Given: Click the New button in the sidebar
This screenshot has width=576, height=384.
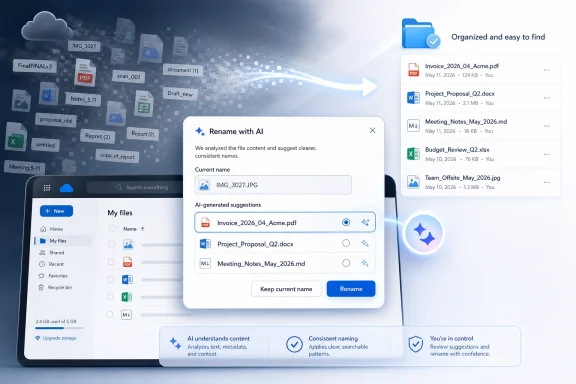Looking at the screenshot, I should (x=56, y=211).
